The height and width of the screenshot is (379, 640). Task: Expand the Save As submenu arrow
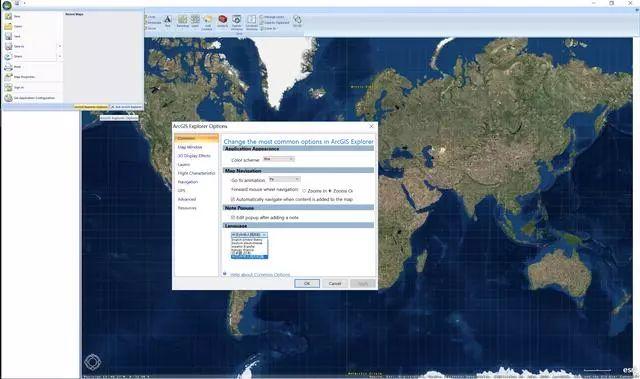point(60,47)
